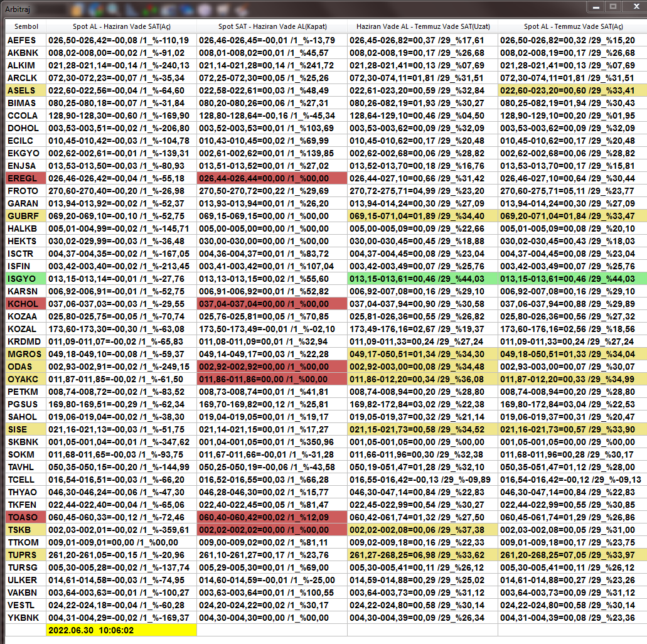Image resolution: width=647 pixels, height=644 pixels.
Task: Click the SISE symbol cell
Action: pos(26,429)
